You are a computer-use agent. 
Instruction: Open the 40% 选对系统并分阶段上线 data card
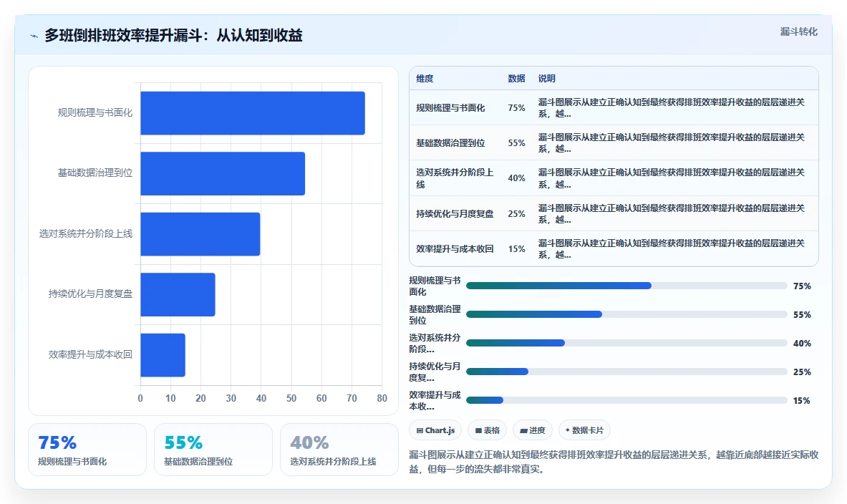pos(339,450)
